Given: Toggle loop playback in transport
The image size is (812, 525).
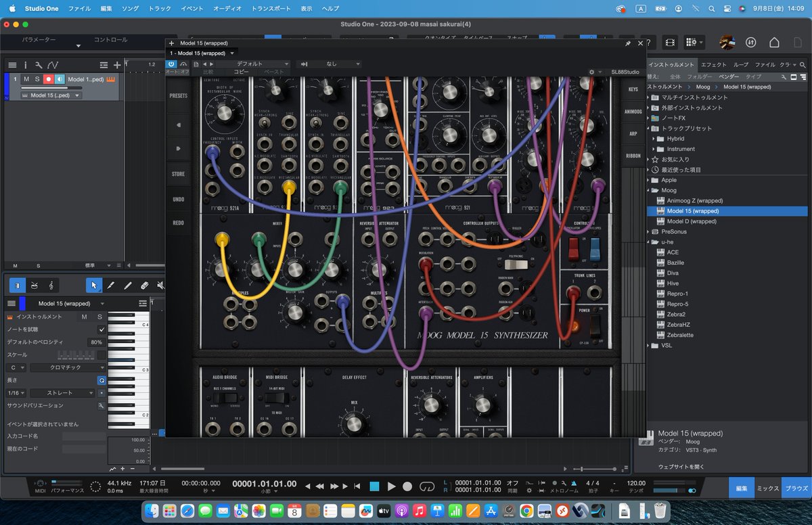Looking at the screenshot, I should click(x=427, y=486).
